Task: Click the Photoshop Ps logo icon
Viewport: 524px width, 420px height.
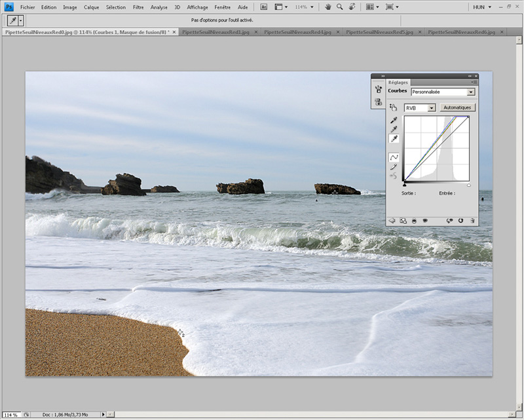Action: [9, 7]
